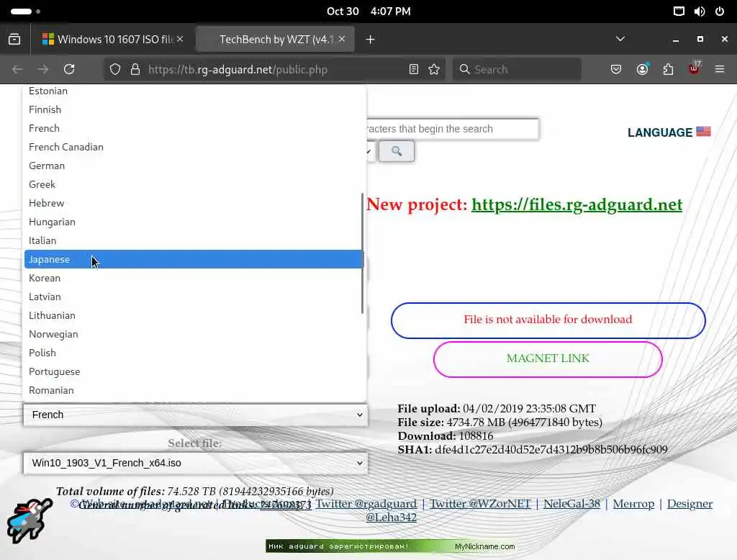This screenshot has height=560, width=737.
Task: Open the Designer link
Action: tap(689, 504)
